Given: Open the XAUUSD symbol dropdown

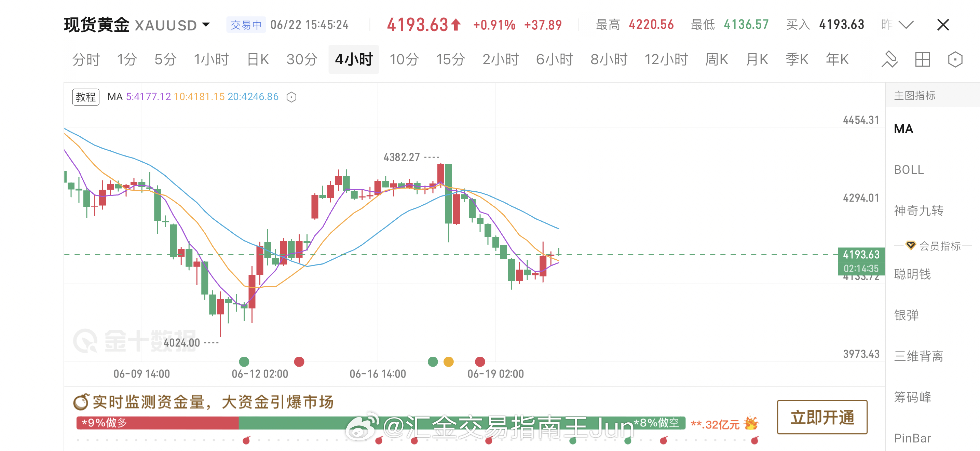Looking at the screenshot, I should point(206,25).
